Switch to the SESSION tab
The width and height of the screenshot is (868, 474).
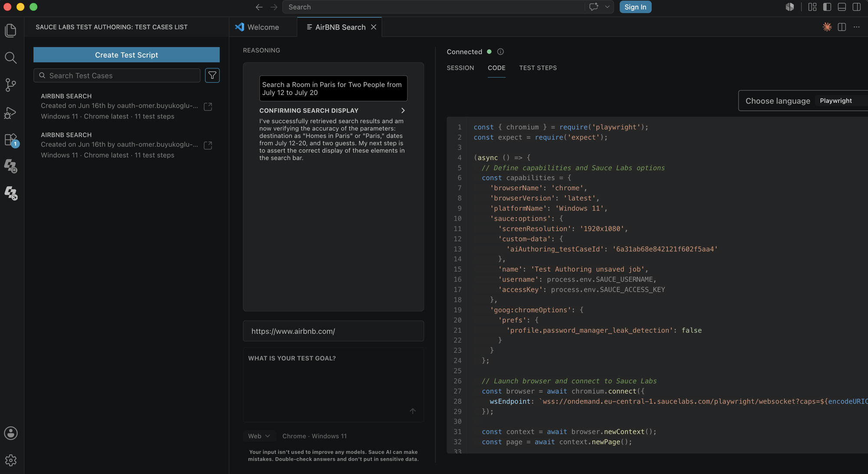(x=460, y=68)
